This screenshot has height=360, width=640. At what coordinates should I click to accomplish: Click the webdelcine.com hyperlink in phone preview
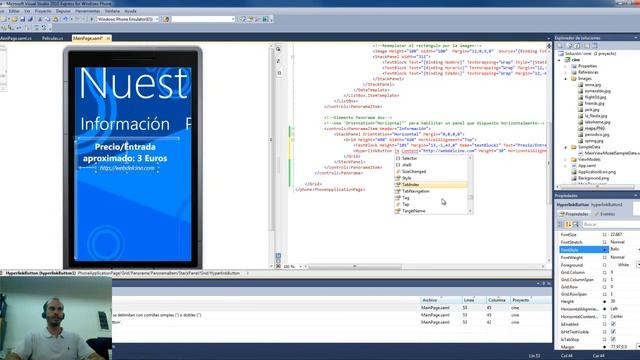[127, 168]
